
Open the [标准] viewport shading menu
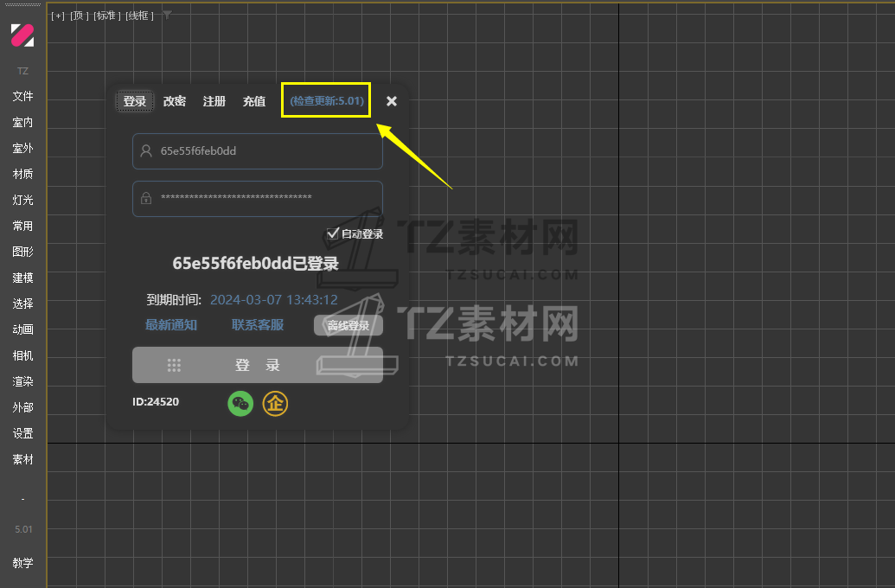click(x=106, y=16)
